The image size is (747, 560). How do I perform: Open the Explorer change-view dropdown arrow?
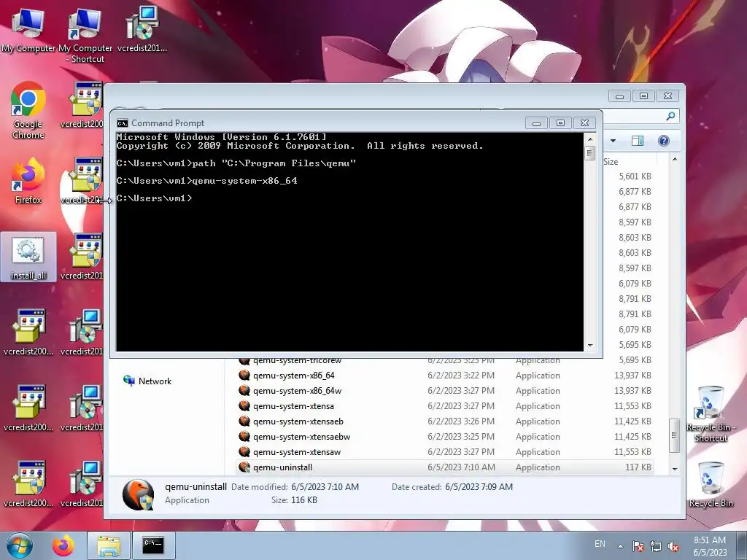[613, 141]
